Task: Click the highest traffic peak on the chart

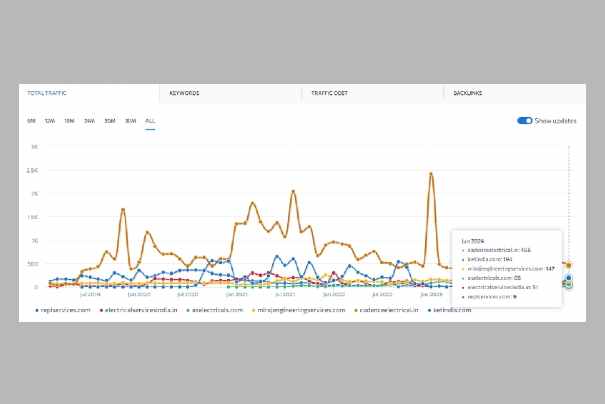Action: pos(431,174)
